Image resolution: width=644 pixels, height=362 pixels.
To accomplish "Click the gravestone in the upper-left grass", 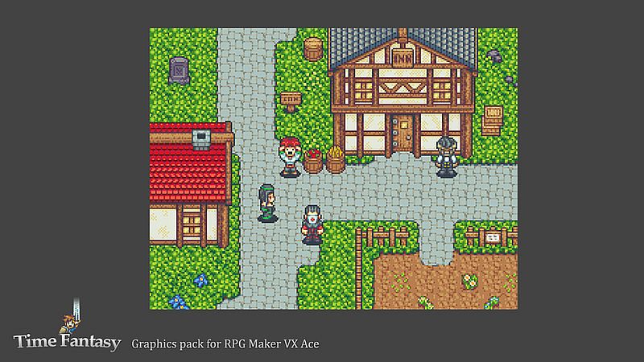I will tap(179, 71).
